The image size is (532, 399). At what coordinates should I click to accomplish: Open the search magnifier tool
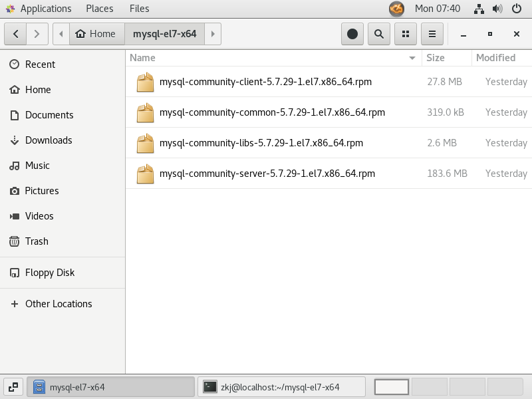tap(379, 34)
